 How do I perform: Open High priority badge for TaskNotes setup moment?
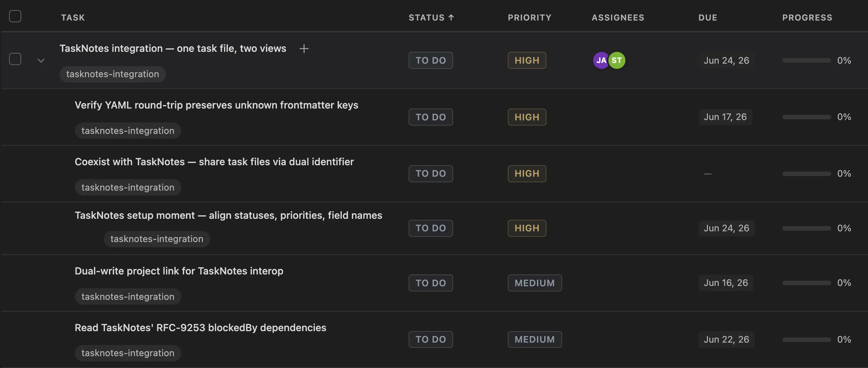pyautogui.click(x=527, y=228)
